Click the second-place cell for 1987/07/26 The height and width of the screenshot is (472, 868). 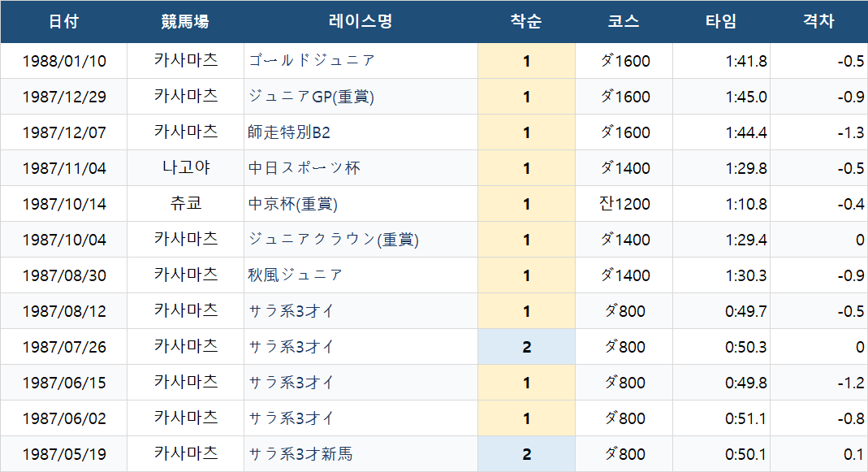(526, 347)
